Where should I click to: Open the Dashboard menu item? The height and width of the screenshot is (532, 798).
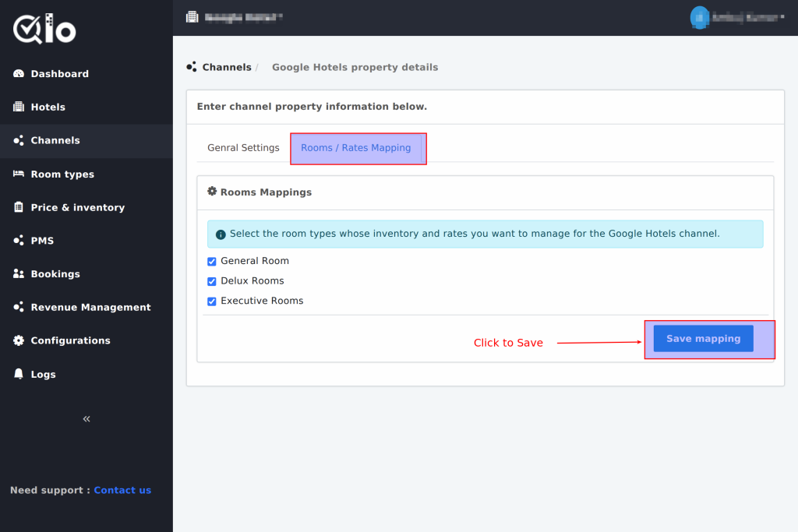[59, 74]
